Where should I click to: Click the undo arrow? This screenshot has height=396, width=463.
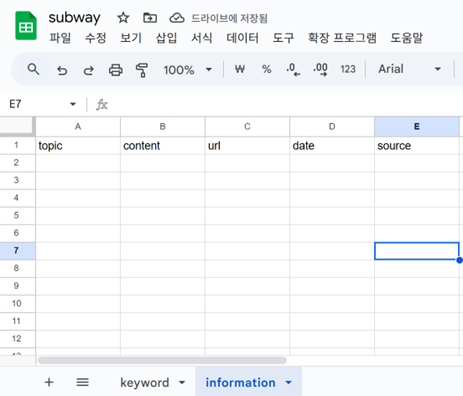pos(62,70)
